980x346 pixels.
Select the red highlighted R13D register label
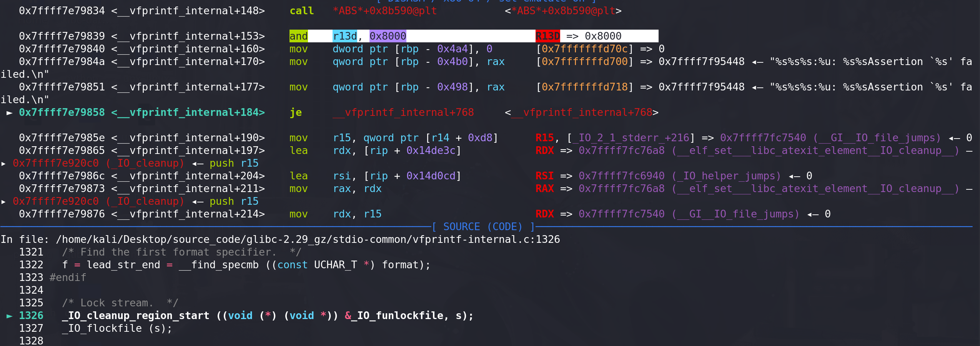point(548,36)
